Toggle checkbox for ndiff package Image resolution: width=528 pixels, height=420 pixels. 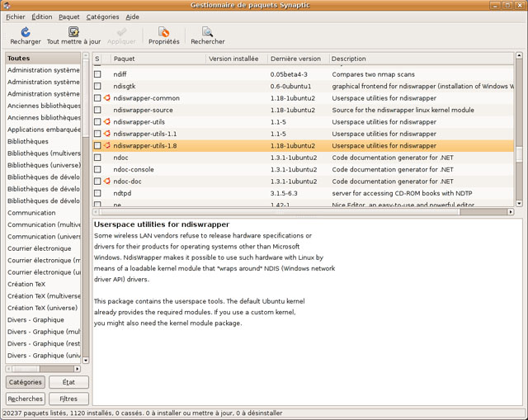coord(97,74)
